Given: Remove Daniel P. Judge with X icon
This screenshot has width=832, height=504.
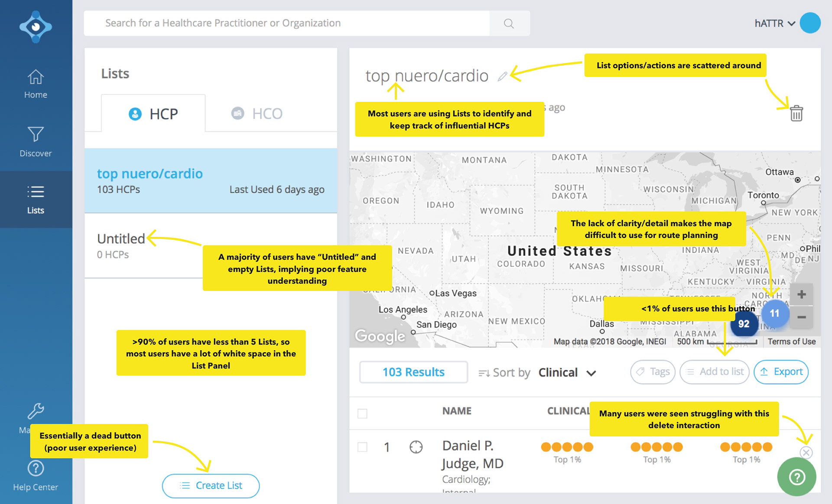Looking at the screenshot, I should point(806,452).
